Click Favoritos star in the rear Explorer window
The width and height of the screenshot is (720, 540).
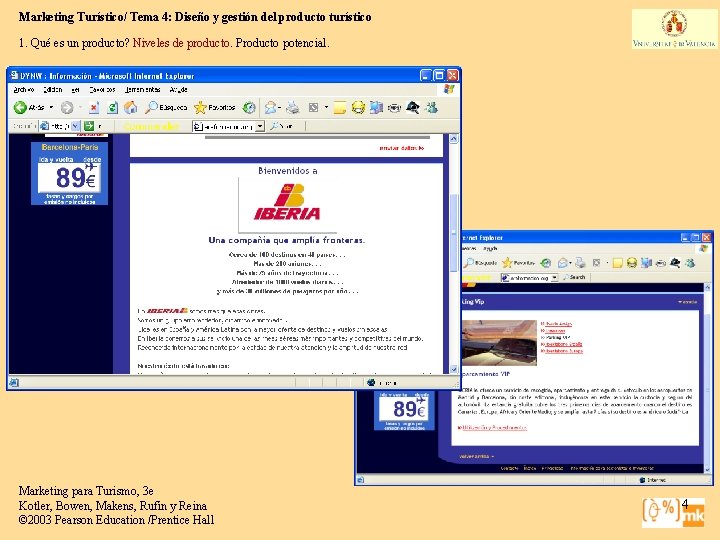pyautogui.click(x=518, y=263)
